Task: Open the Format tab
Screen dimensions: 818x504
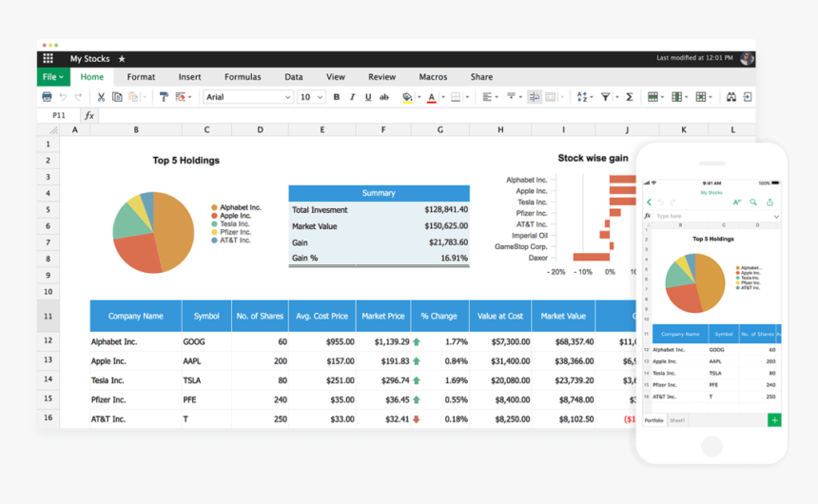Action: coord(141,77)
